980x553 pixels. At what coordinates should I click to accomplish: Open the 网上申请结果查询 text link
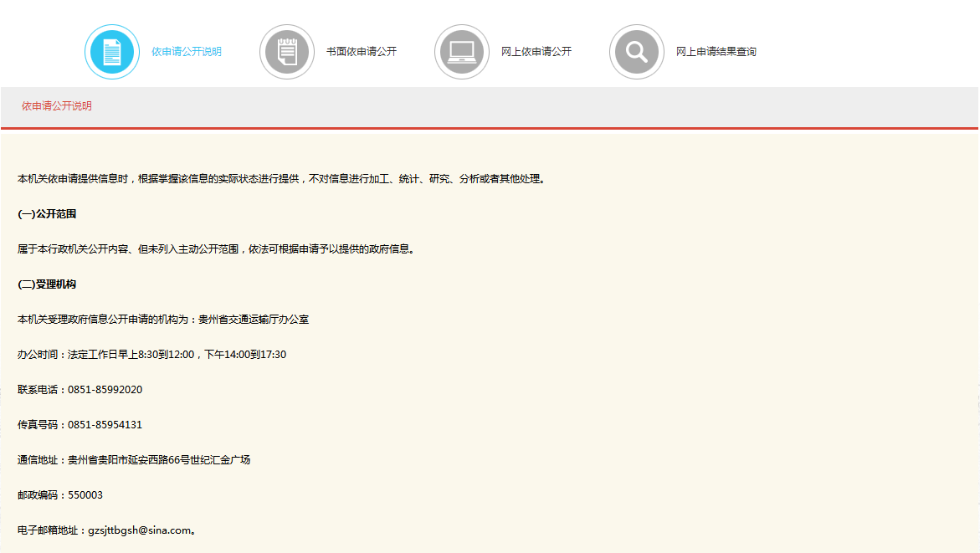coord(716,52)
